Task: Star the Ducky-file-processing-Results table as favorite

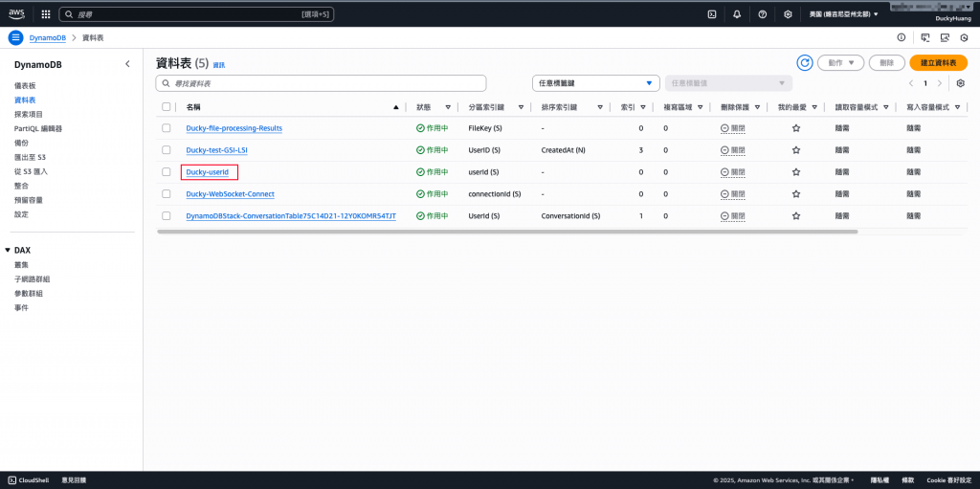Action: (795, 128)
